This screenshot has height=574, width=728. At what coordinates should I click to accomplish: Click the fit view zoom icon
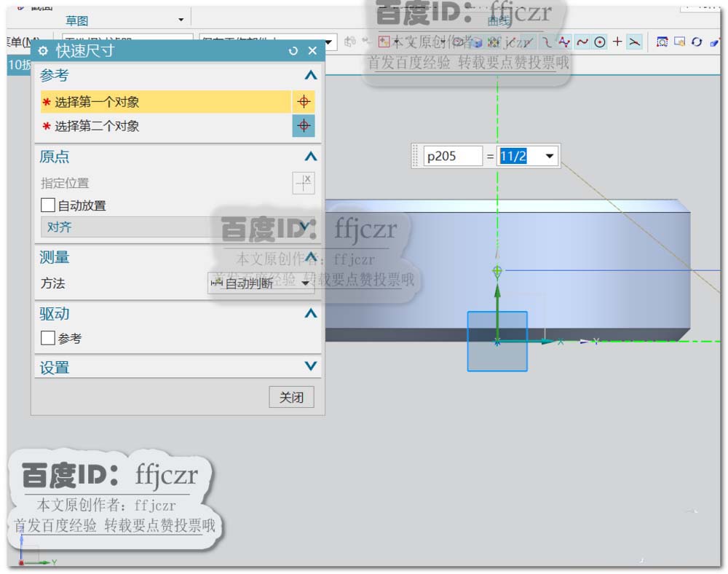pyautogui.click(x=662, y=42)
